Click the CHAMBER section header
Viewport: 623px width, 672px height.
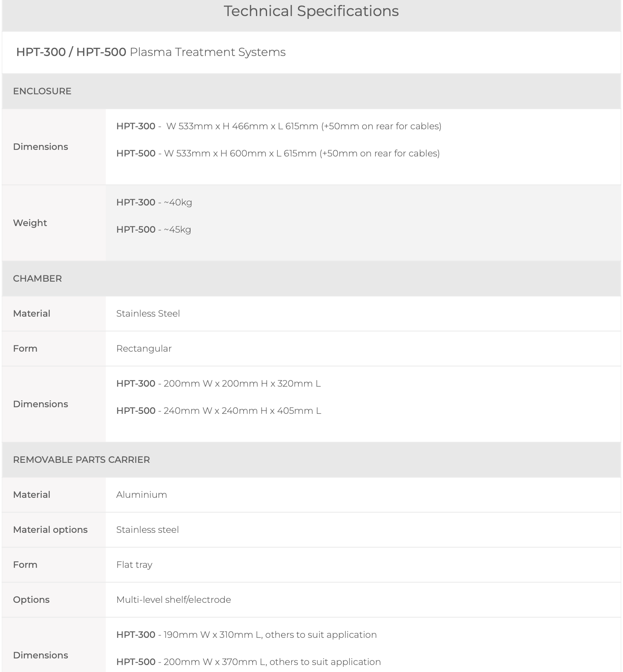click(x=37, y=278)
